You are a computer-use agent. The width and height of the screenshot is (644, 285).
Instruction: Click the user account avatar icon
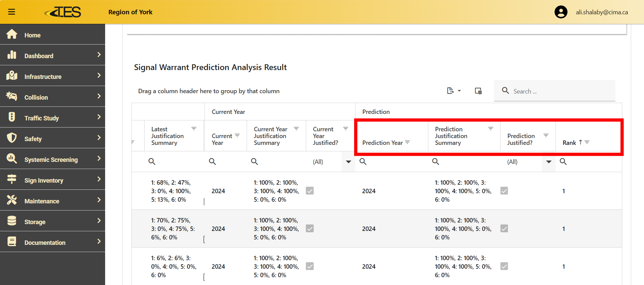point(561,12)
